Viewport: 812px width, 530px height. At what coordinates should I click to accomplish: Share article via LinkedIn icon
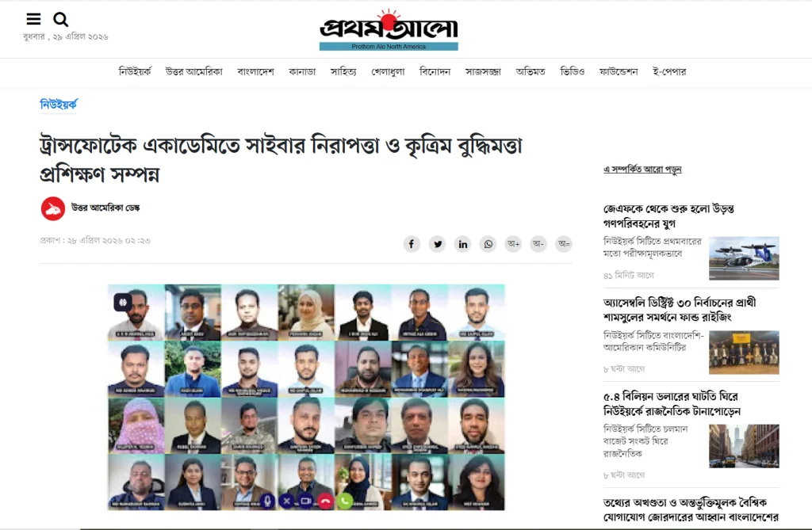(463, 244)
